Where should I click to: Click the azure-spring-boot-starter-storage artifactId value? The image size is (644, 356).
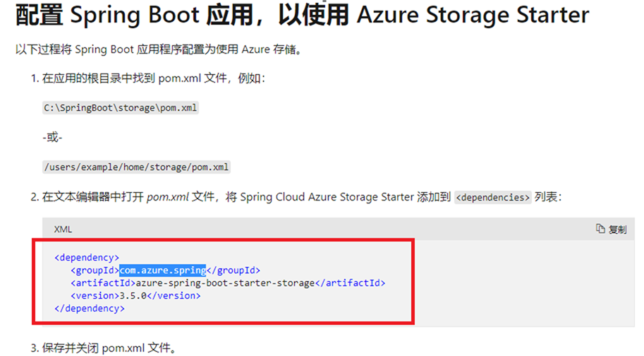(225, 283)
